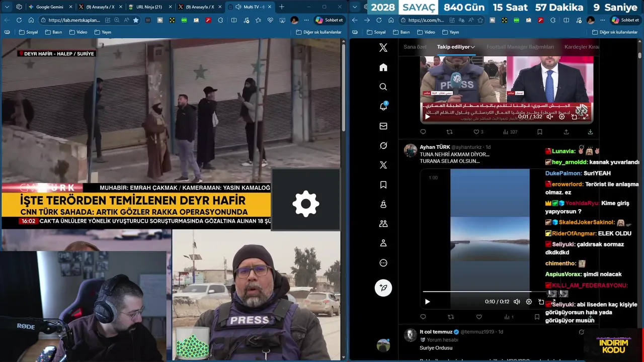Open X Explore search icon in sidebar

(383, 87)
